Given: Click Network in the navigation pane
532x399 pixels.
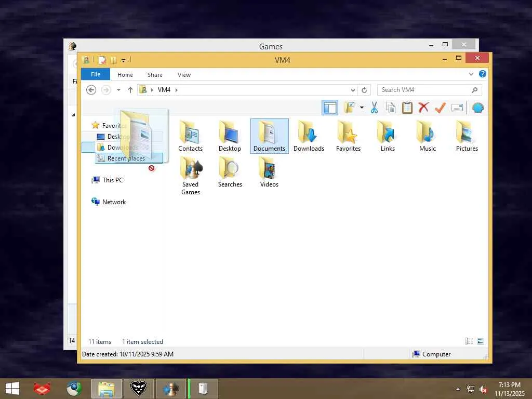Looking at the screenshot, I should tap(114, 202).
